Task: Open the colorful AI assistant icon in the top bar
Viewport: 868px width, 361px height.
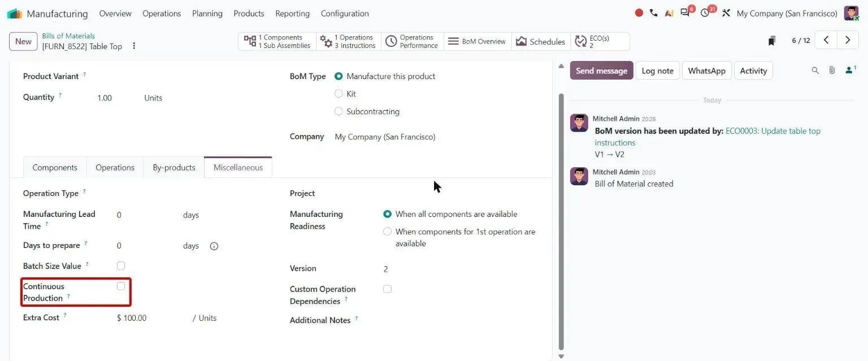Action: [x=669, y=13]
